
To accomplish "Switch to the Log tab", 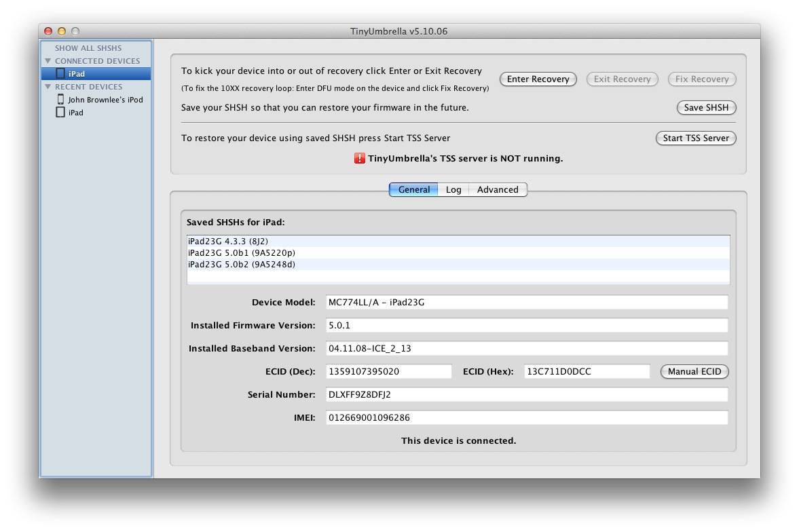I will (453, 190).
